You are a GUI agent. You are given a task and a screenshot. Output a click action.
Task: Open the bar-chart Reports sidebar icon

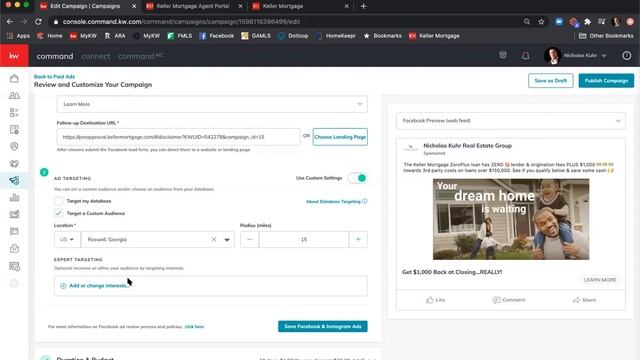(14, 198)
